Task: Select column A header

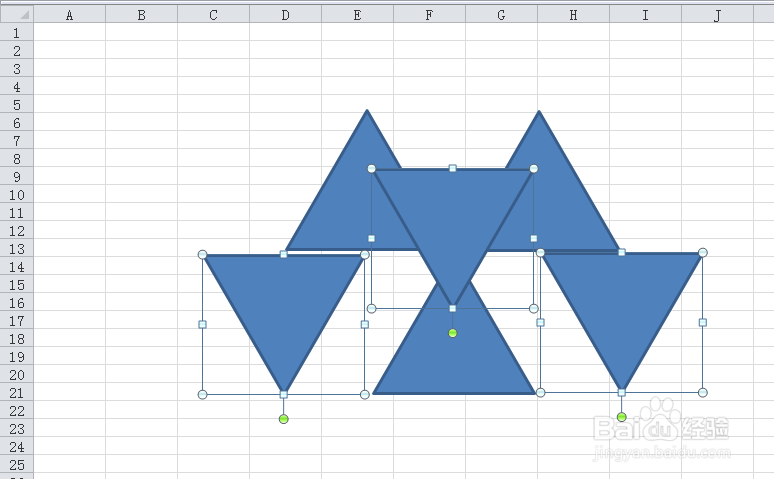Action: (x=70, y=15)
